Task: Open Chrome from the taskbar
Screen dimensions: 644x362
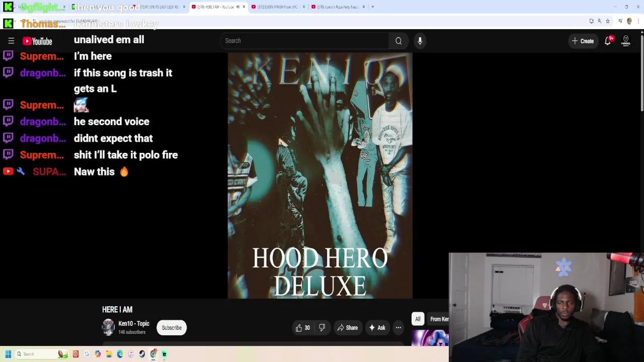Action: click(x=153, y=354)
